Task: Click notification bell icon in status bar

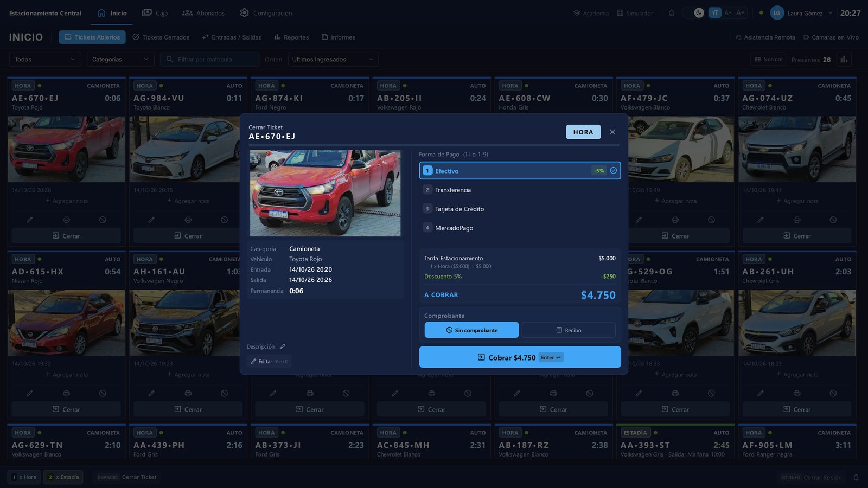Action: pos(856,477)
